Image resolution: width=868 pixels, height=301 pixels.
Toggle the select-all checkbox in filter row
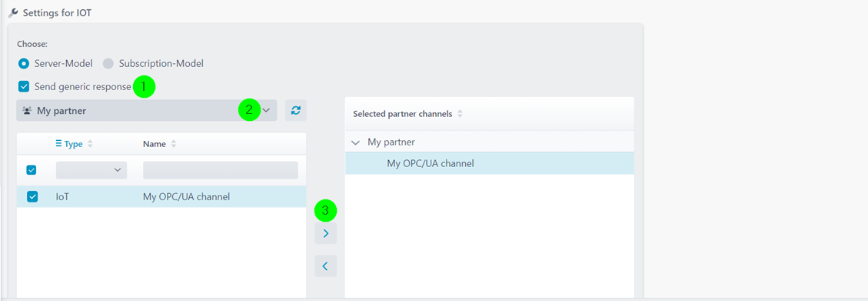32,170
